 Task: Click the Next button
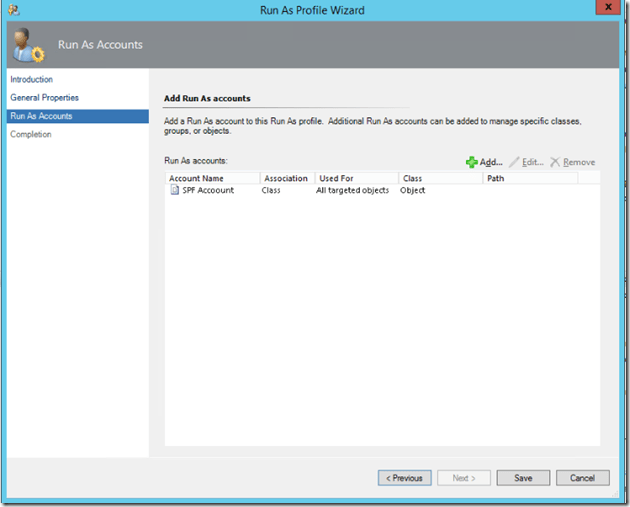point(464,478)
